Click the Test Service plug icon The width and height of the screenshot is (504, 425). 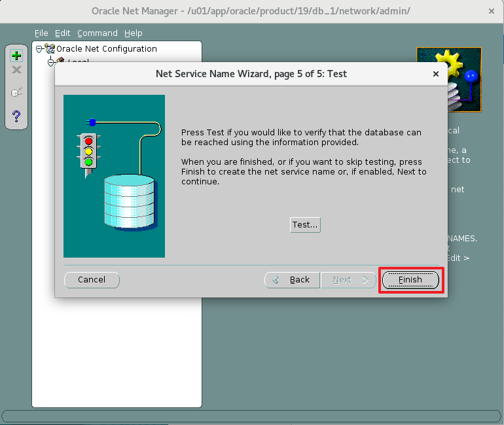tap(16, 92)
